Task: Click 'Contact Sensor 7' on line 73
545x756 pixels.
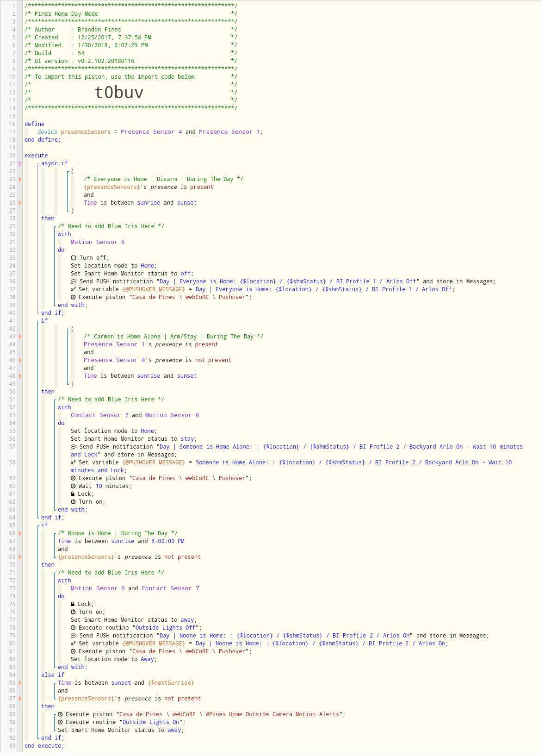Action: [170, 588]
